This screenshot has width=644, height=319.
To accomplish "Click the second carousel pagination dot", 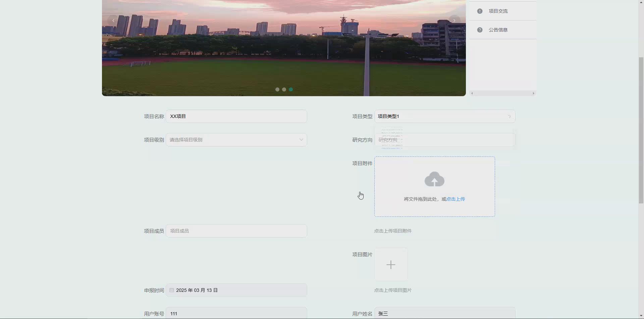I will click(x=284, y=89).
